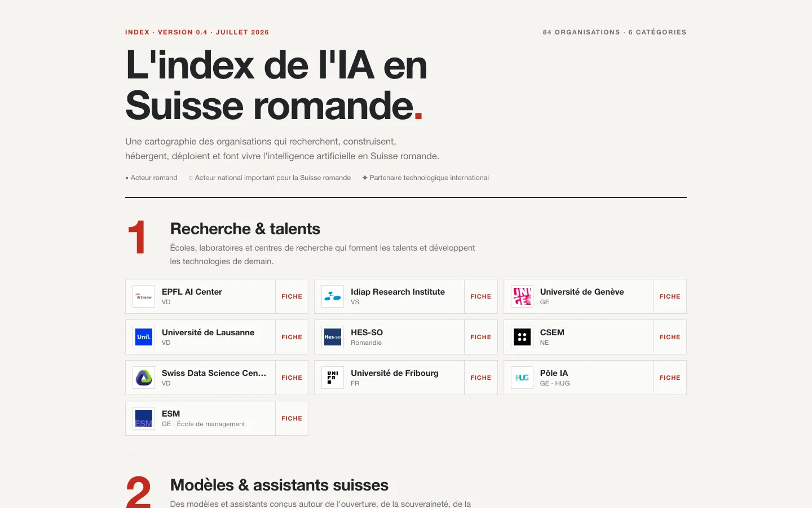The height and width of the screenshot is (508, 812).
Task: Click the EPFL AI Center logo
Action: coord(144,296)
